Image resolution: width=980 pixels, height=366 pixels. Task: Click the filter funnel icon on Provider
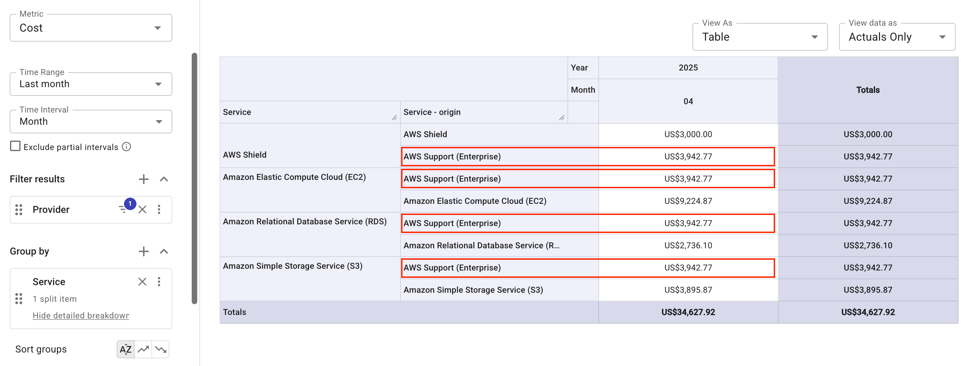coord(123,209)
